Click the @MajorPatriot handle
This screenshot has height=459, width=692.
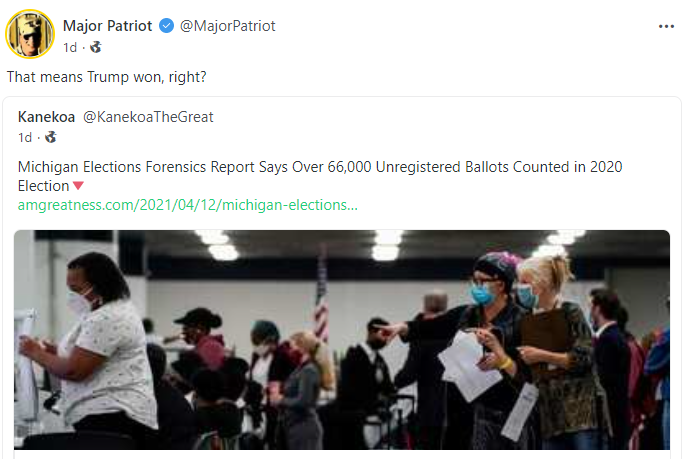click(x=227, y=26)
